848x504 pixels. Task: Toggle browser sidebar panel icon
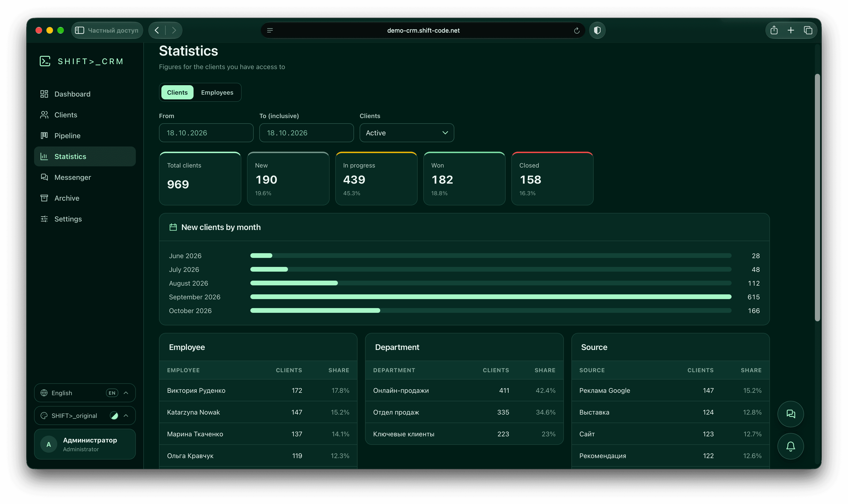pos(79,30)
